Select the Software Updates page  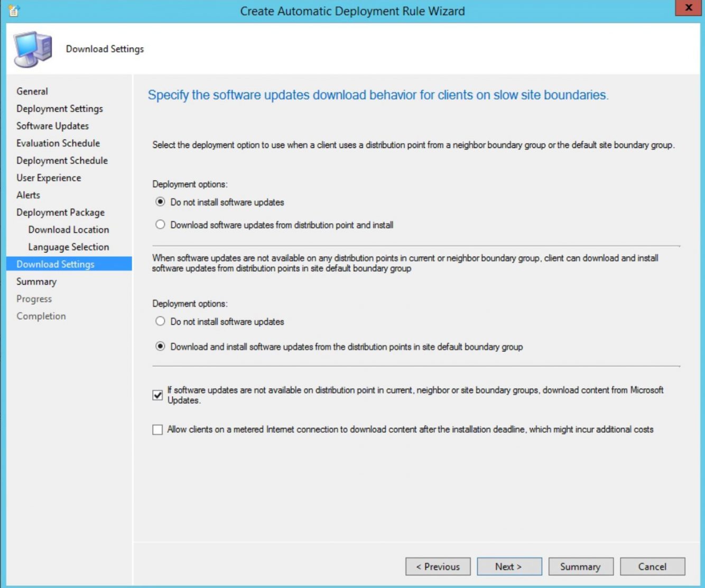pyautogui.click(x=52, y=126)
